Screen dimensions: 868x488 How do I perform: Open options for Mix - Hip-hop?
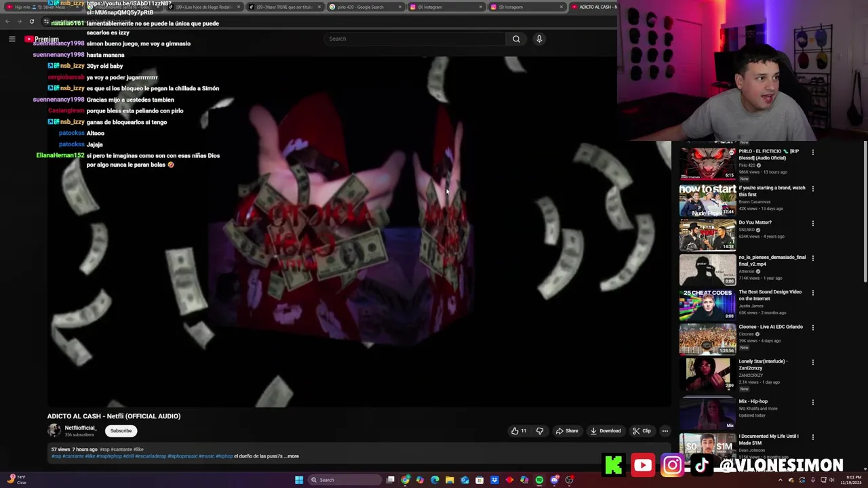pos(812,402)
